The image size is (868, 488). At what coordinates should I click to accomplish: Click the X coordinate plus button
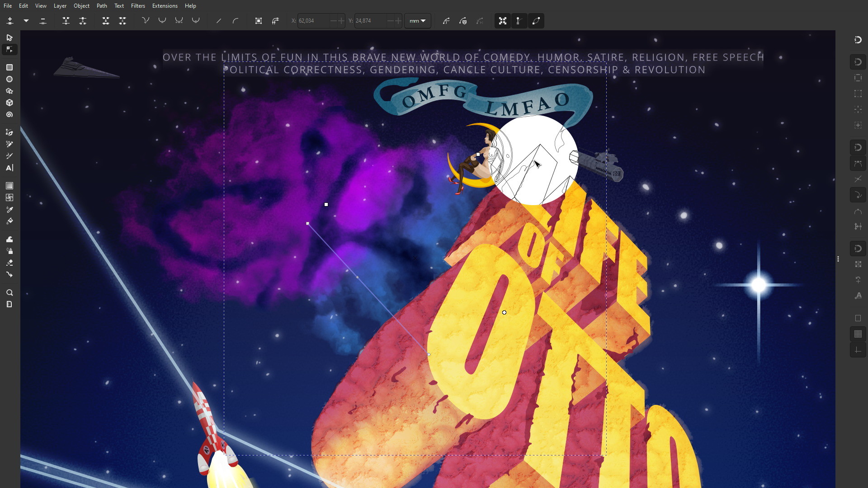[x=341, y=21]
